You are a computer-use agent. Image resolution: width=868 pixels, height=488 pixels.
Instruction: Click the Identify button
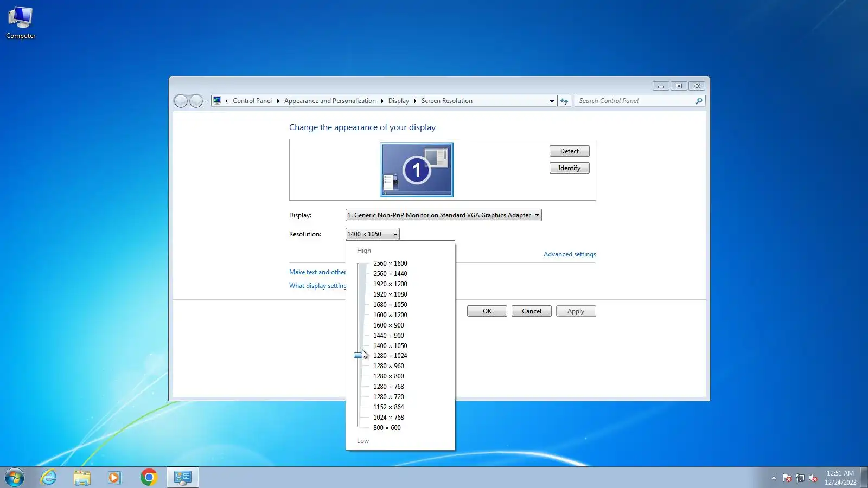(570, 168)
